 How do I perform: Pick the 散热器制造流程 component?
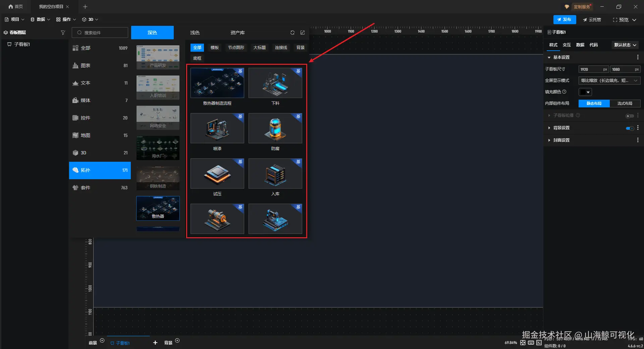coord(217,83)
